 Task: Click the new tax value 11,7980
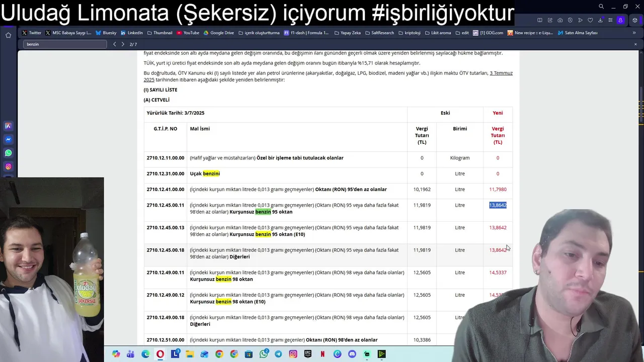point(498,190)
